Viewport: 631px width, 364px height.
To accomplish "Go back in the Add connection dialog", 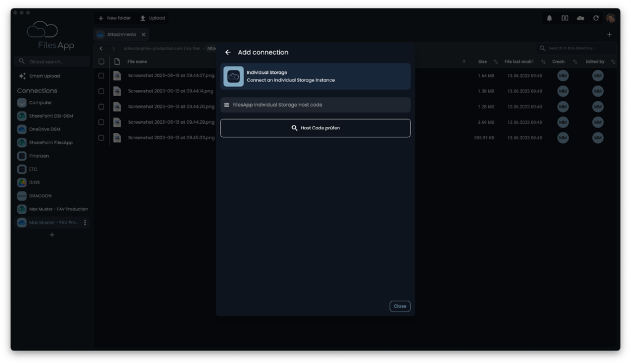I will 228,52.
